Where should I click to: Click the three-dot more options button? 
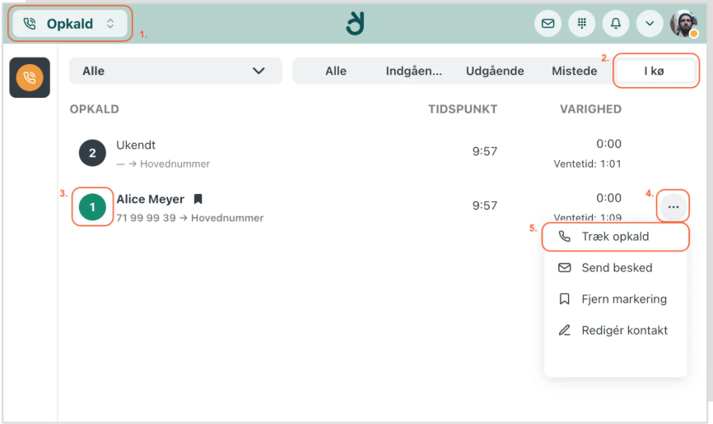click(673, 207)
